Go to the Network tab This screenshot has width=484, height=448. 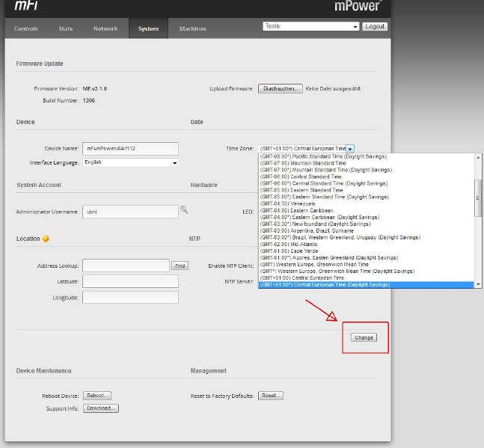[105, 29]
